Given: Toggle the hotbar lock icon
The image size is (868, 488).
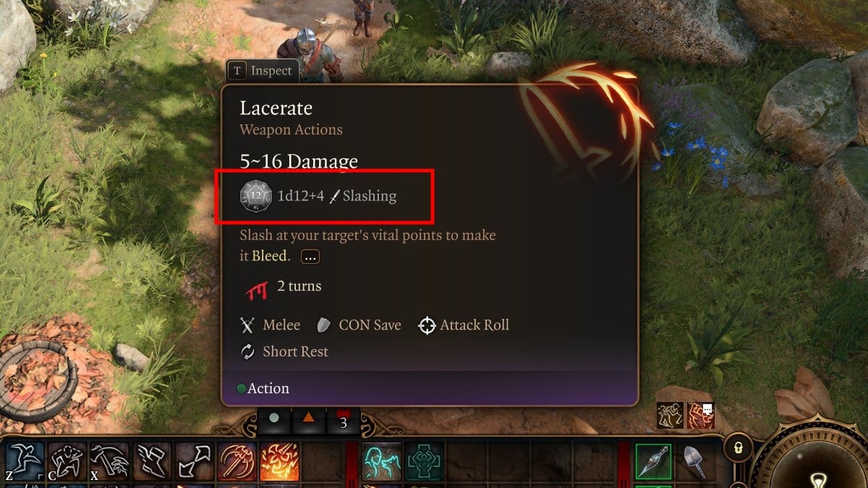Looking at the screenshot, I should point(737,449).
